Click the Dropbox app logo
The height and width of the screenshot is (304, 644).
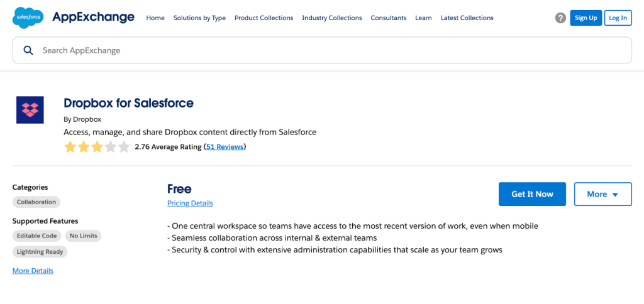point(30,110)
